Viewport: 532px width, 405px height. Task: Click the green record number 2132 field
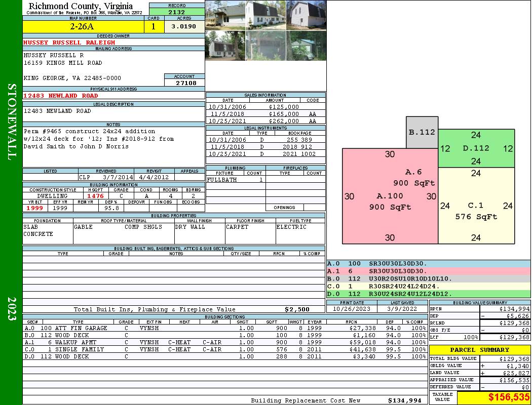tap(177, 12)
